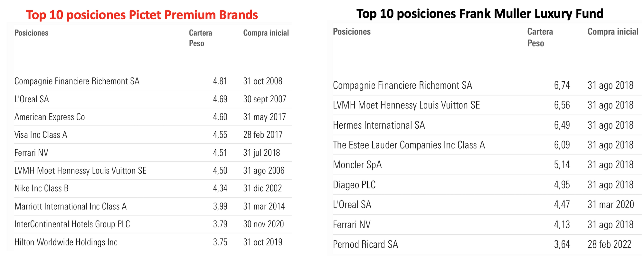Click the 6,74 weight value
The width and height of the screenshot is (644, 256).
562,85
